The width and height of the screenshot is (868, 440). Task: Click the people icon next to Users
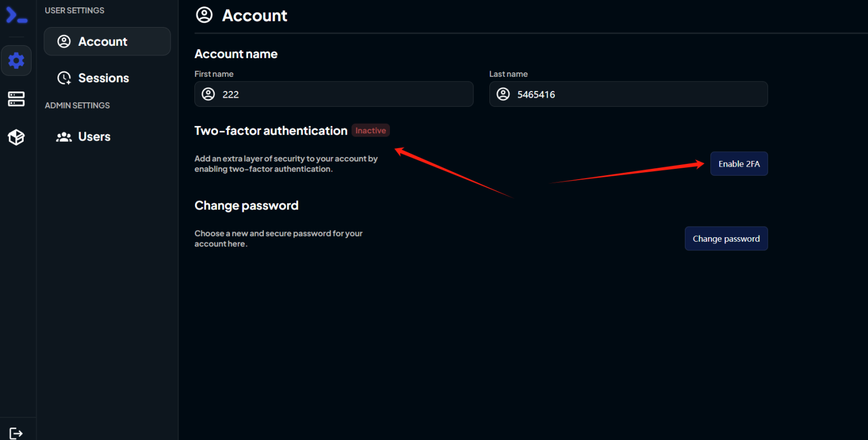point(64,136)
